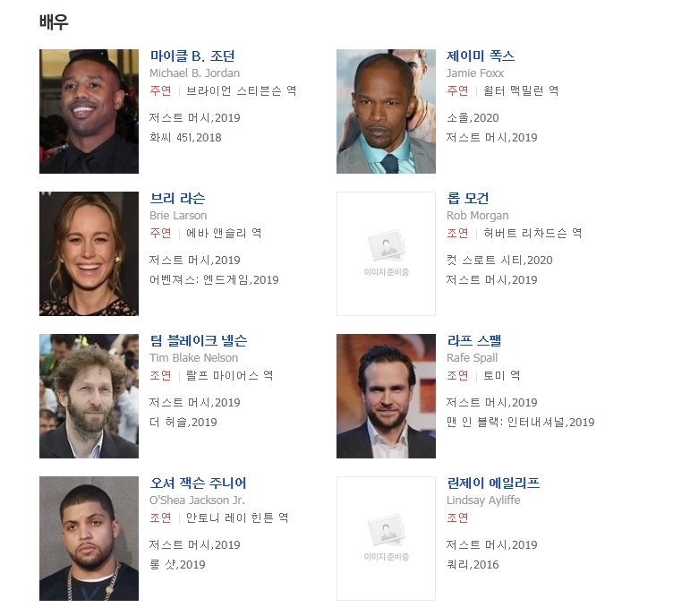The width and height of the screenshot is (673, 616).
Task: Open the 마이클 B. 조던 name link
Action: coord(192,56)
